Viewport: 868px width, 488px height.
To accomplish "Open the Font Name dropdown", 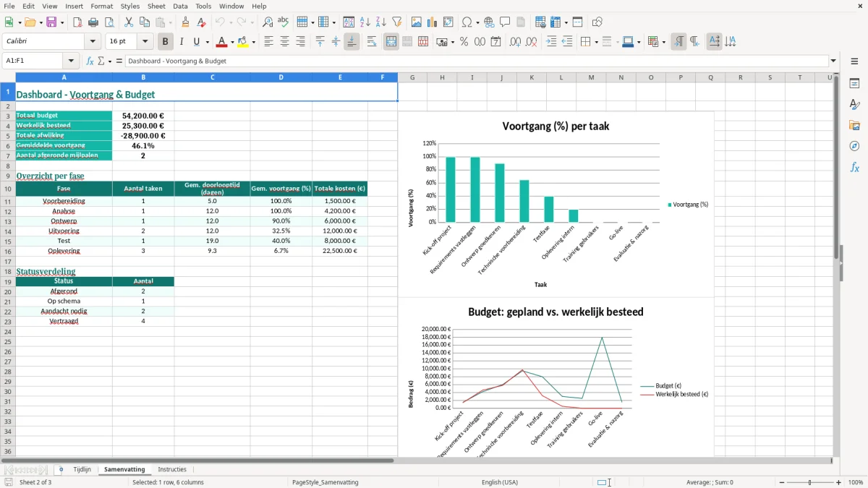I will (x=93, y=42).
